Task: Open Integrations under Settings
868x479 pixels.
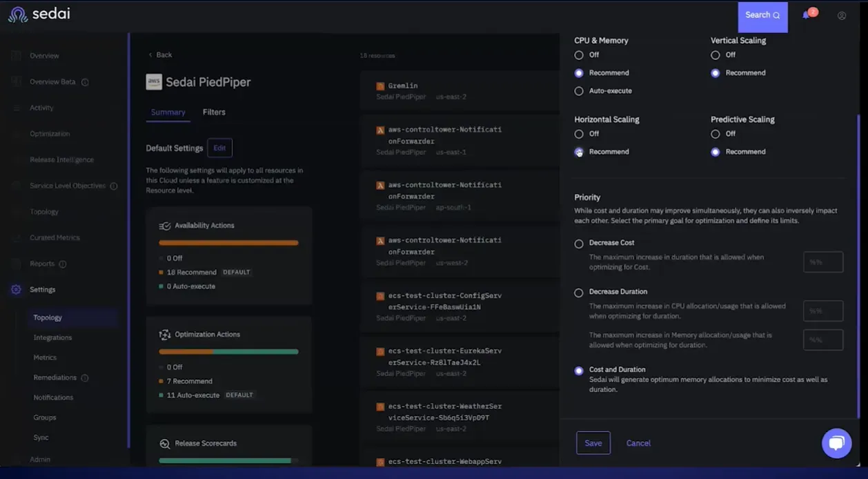Action: click(52, 338)
